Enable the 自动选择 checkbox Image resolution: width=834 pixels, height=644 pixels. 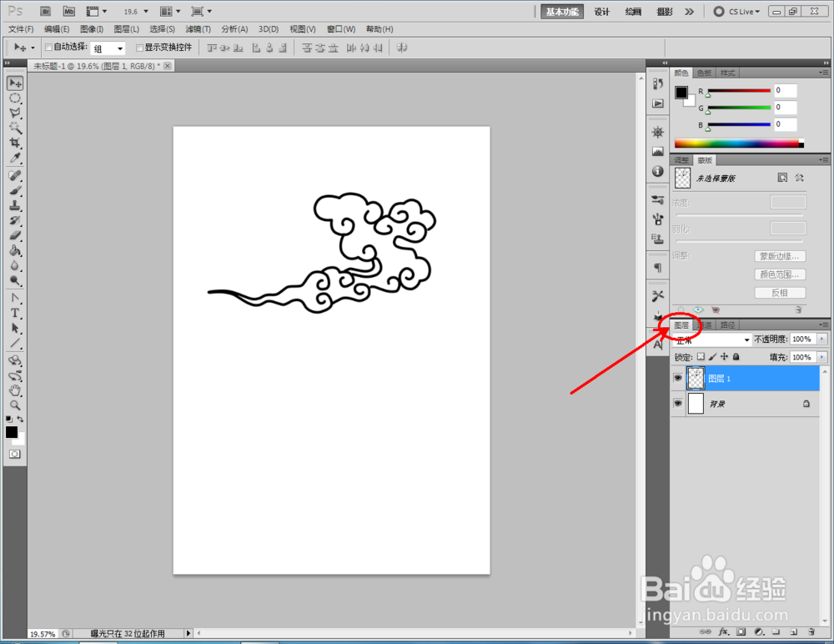48,48
